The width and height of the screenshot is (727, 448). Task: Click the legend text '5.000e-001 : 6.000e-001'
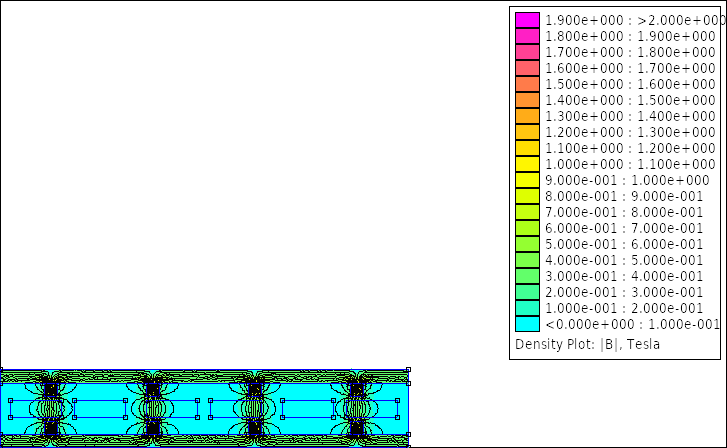pyautogui.click(x=624, y=244)
